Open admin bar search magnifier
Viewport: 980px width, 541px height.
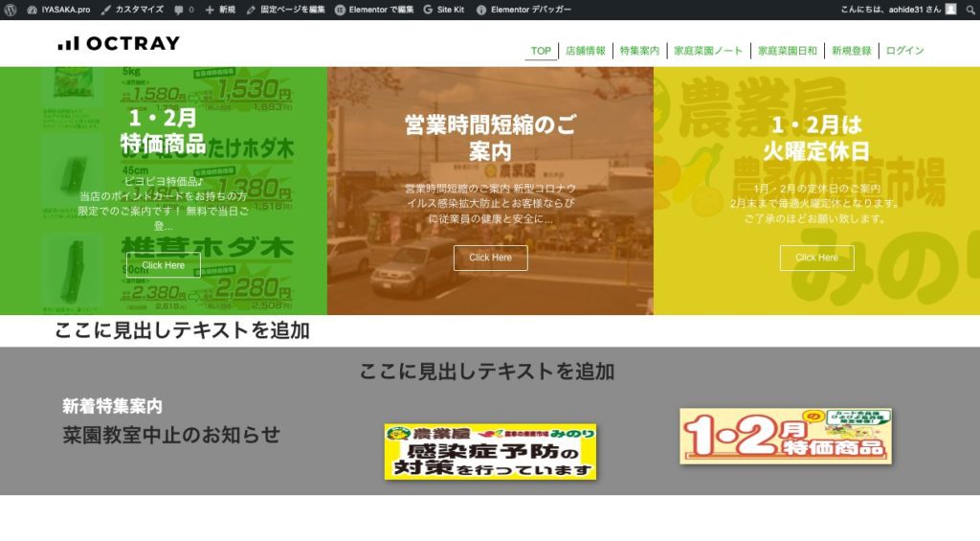click(970, 10)
